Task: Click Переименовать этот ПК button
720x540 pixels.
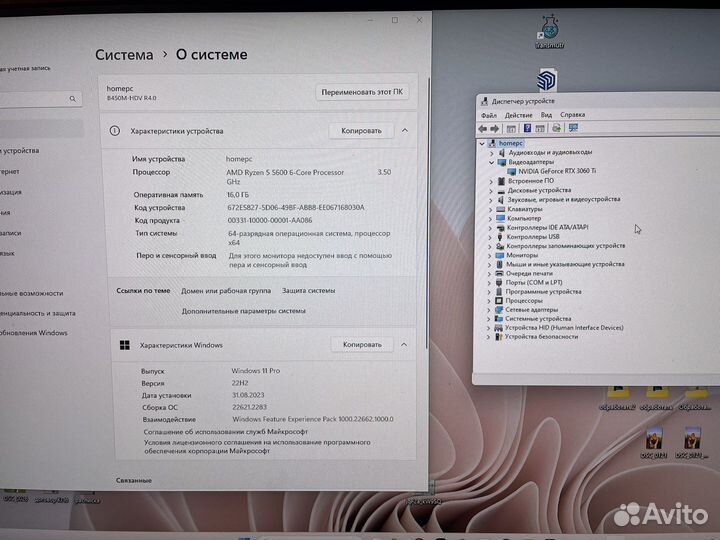Action: point(362,92)
